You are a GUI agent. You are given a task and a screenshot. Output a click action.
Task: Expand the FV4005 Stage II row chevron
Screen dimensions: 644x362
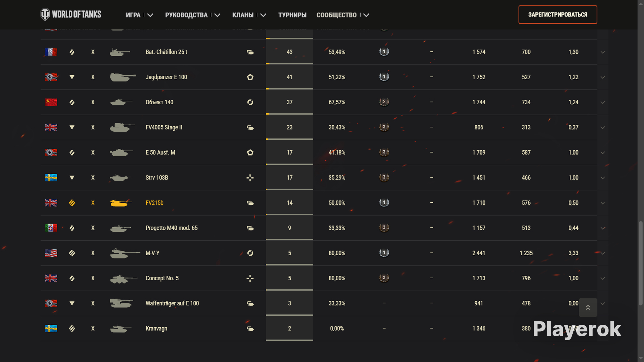[x=603, y=127]
